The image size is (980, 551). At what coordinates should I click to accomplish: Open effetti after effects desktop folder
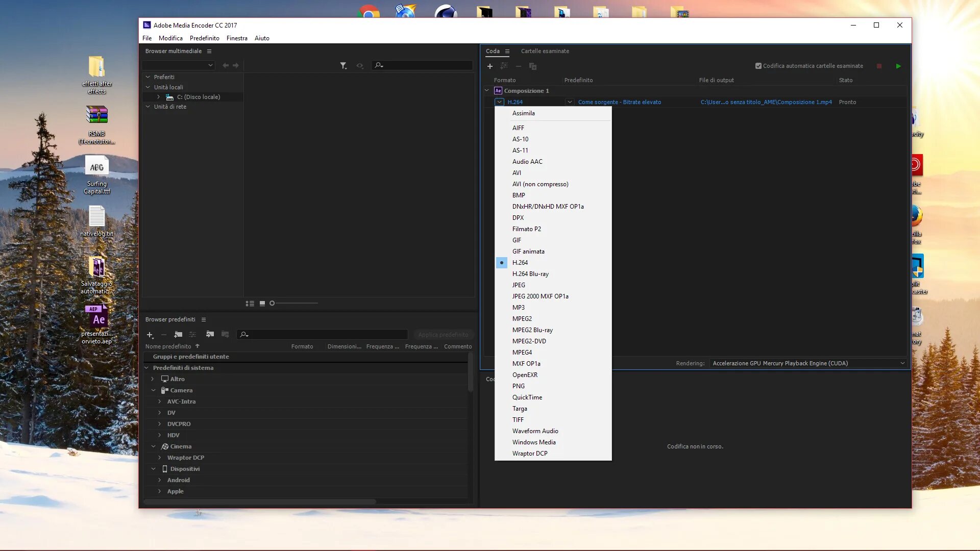(96, 74)
